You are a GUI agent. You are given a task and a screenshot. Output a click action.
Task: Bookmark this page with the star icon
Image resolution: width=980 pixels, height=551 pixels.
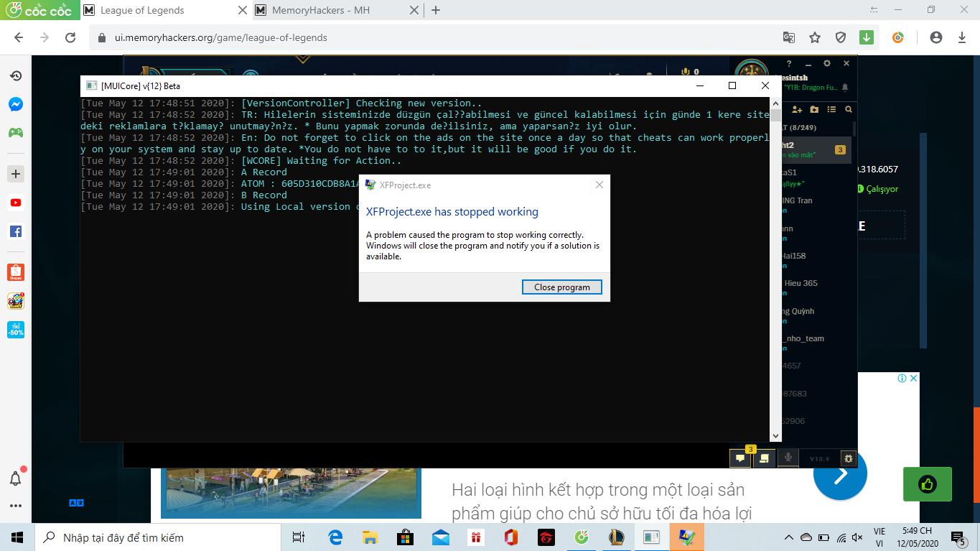click(815, 37)
